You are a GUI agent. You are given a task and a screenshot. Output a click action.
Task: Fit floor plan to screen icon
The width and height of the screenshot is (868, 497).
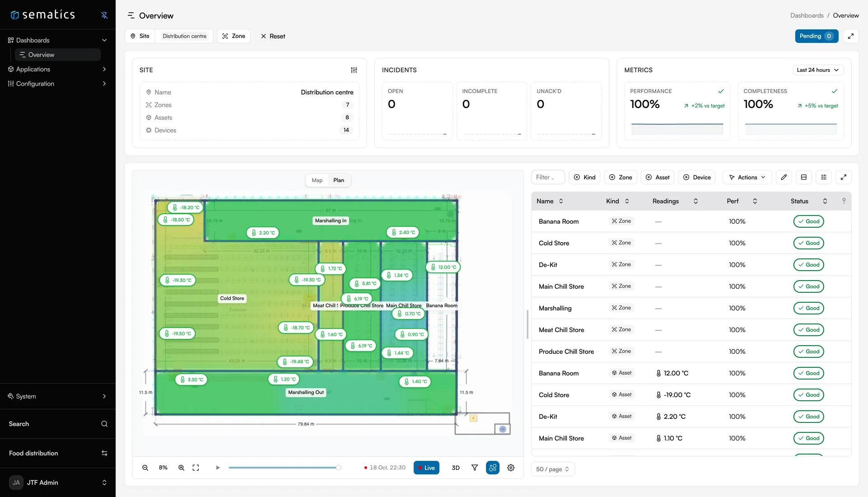tap(196, 468)
